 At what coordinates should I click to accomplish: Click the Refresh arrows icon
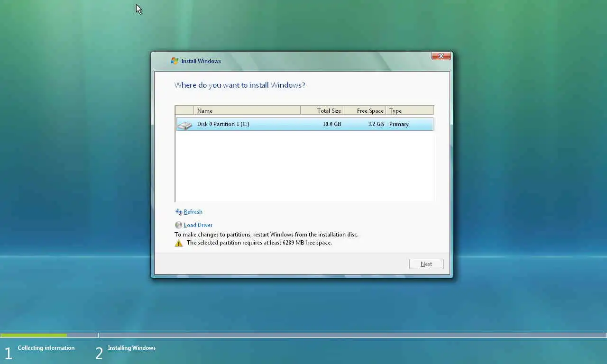click(x=179, y=212)
